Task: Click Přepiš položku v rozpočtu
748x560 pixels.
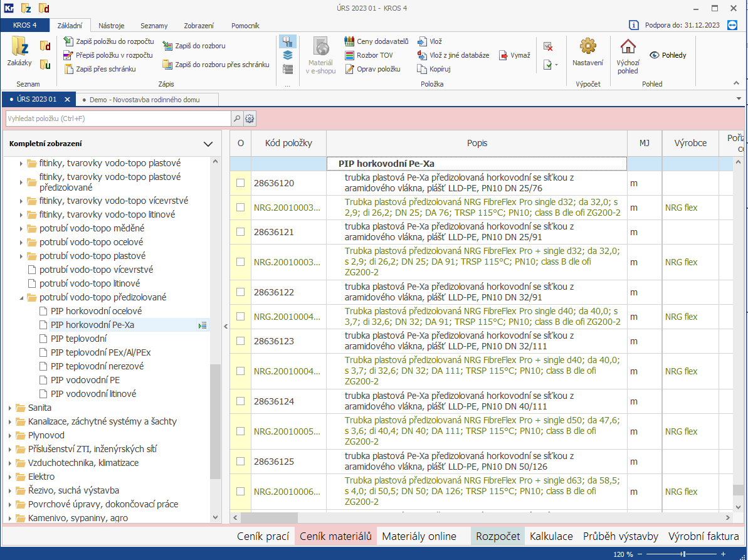Action: click(x=108, y=55)
